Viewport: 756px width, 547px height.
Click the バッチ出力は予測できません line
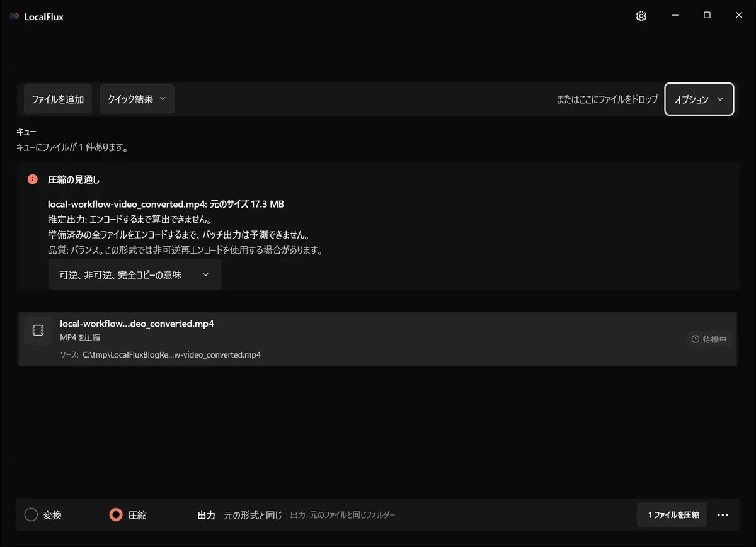point(178,235)
